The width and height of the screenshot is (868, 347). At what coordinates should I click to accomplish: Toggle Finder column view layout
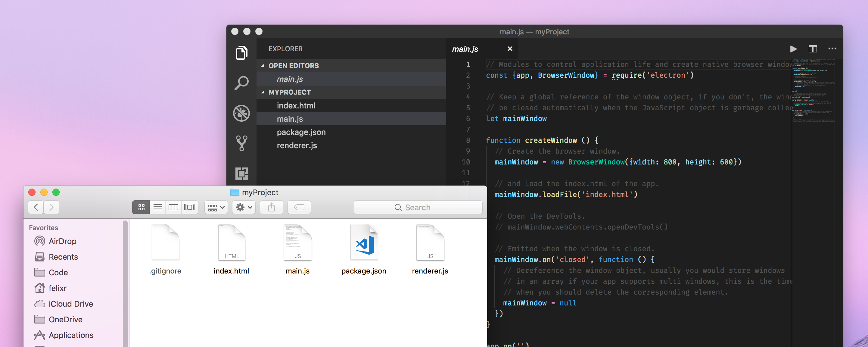[174, 208]
